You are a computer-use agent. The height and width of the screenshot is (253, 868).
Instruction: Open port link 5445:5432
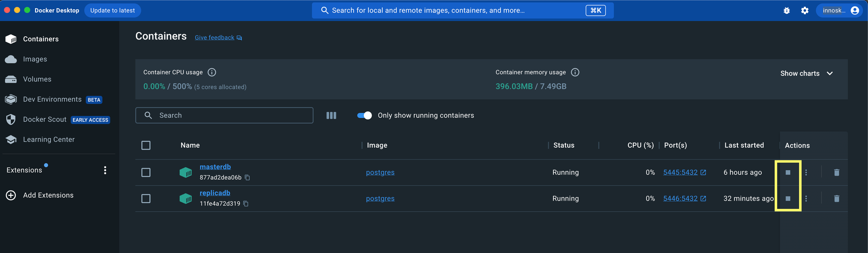click(x=680, y=172)
